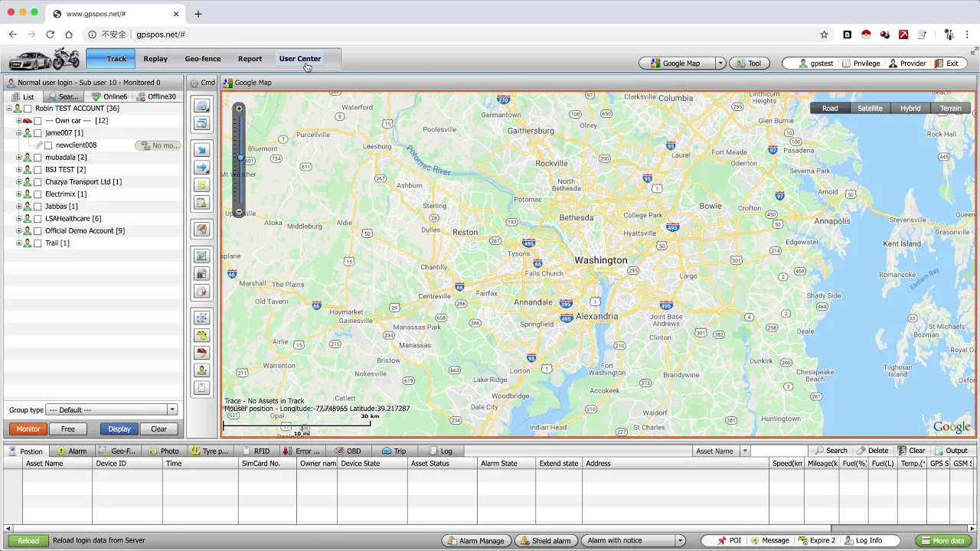Screen dimensions: 980x551
Task: Click the blue diagonal arrow icon in Cmd toolbar
Action: (x=202, y=150)
